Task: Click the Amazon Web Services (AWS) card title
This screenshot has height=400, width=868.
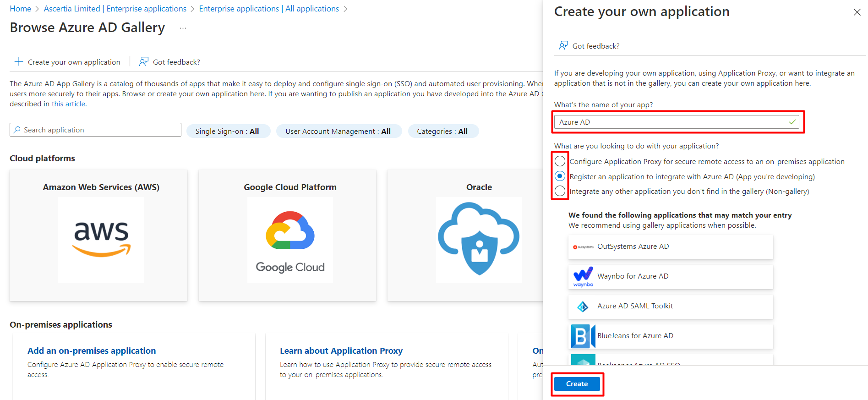Action: pos(101,187)
